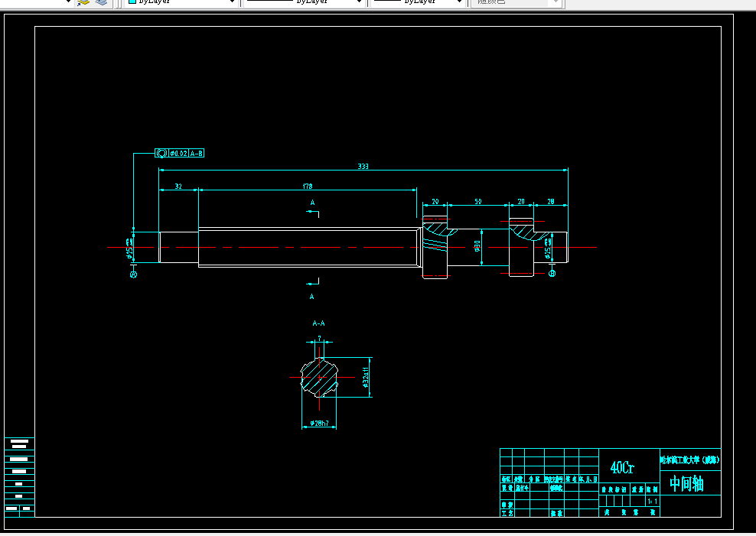Select the datum A circle symbol
Image resolution: width=756 pixels, height=536 pixels.
click(x=134, y=274)
